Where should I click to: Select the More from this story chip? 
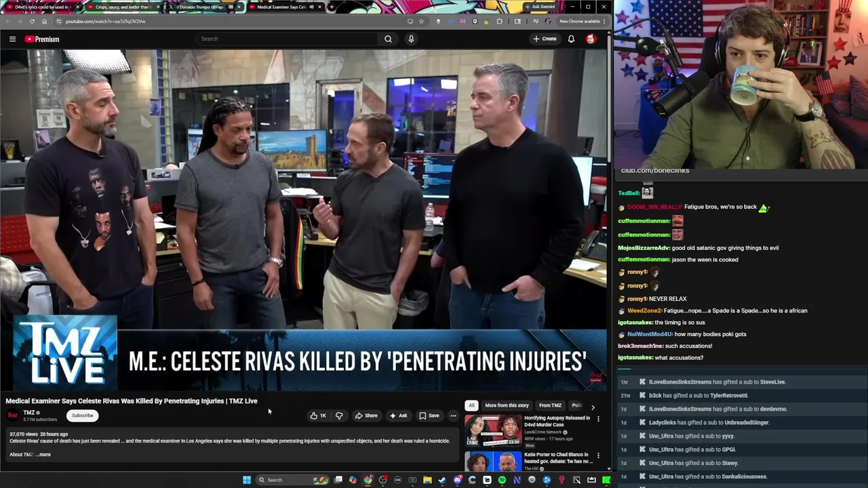click(507, 405)
